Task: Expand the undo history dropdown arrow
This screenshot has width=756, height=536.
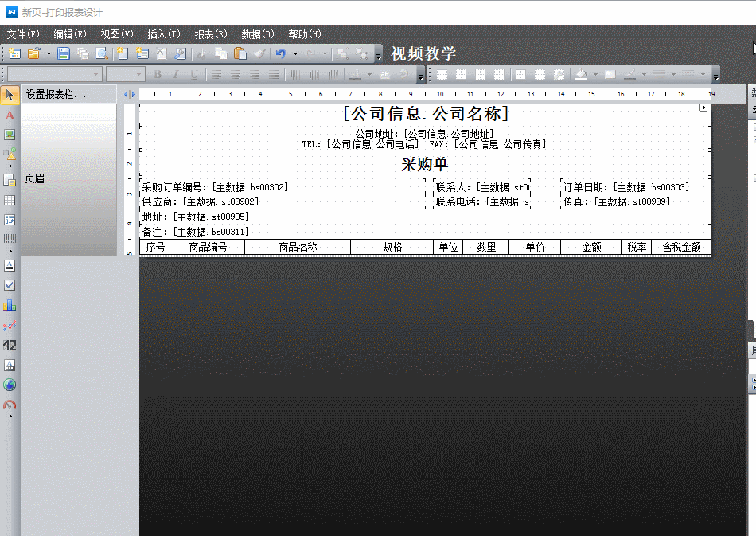Action: pyautogui.click(x=295, y=53)
